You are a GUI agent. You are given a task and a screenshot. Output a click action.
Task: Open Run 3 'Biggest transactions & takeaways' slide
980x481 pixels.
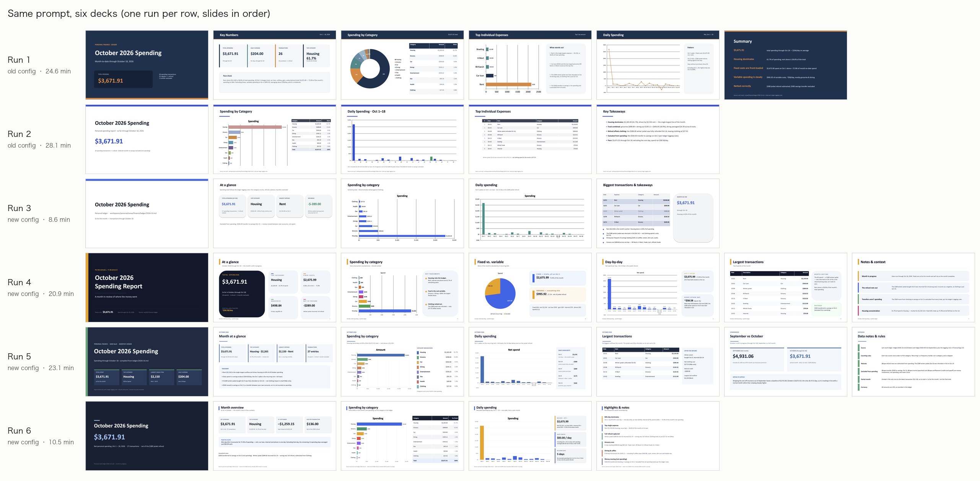pos(658,213)
